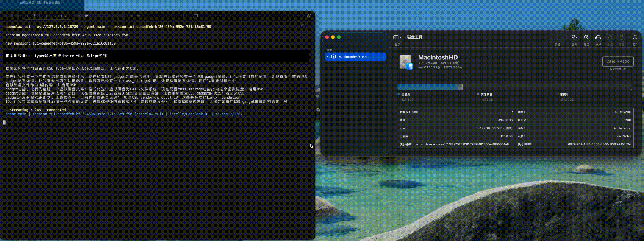This screenshot has height=241, width=644.
Task: Click the 所有者 value 已停用
Action: (627, 120)
